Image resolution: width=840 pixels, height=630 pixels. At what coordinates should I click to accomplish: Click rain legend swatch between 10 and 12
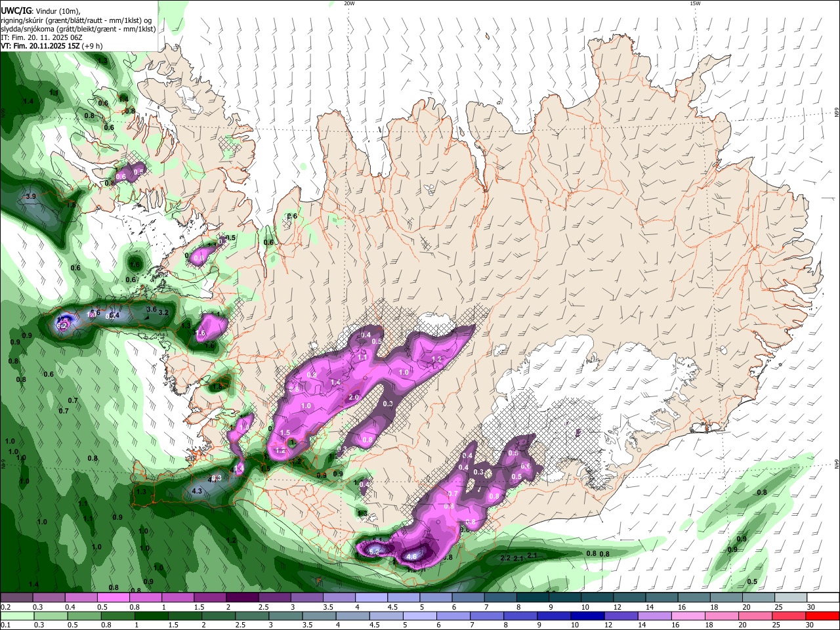(588, 616)
